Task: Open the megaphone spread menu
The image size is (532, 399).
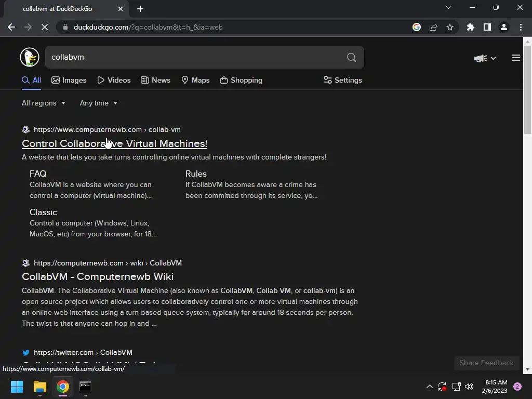Action: pos(485,58)
